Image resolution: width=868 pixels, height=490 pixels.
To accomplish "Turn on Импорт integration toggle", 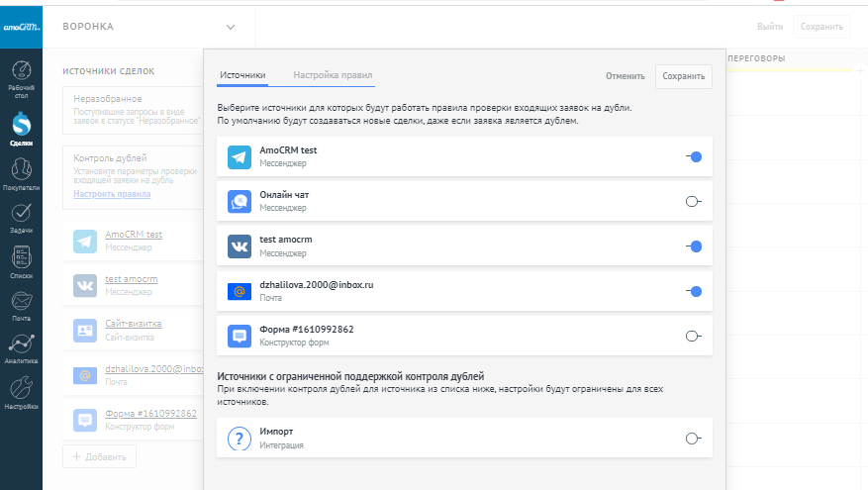I will pyautogui.click(x=694, y=439).
